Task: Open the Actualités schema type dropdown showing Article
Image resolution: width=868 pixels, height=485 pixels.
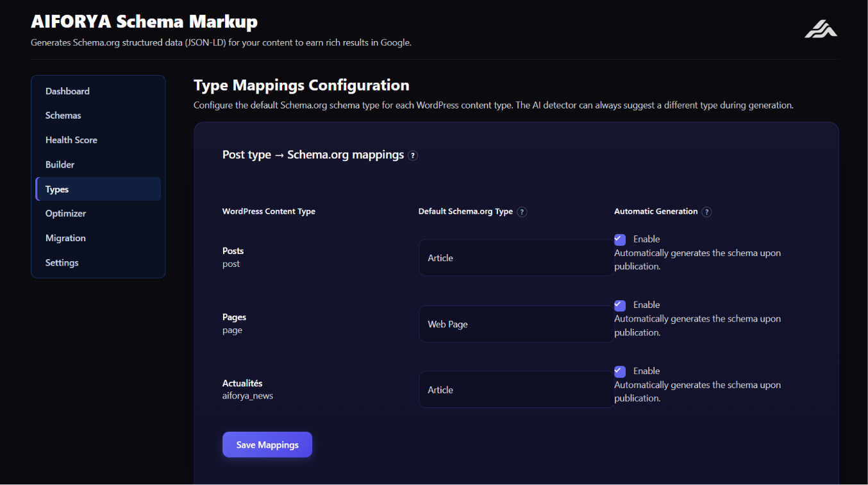Action: tap(516, 390)
